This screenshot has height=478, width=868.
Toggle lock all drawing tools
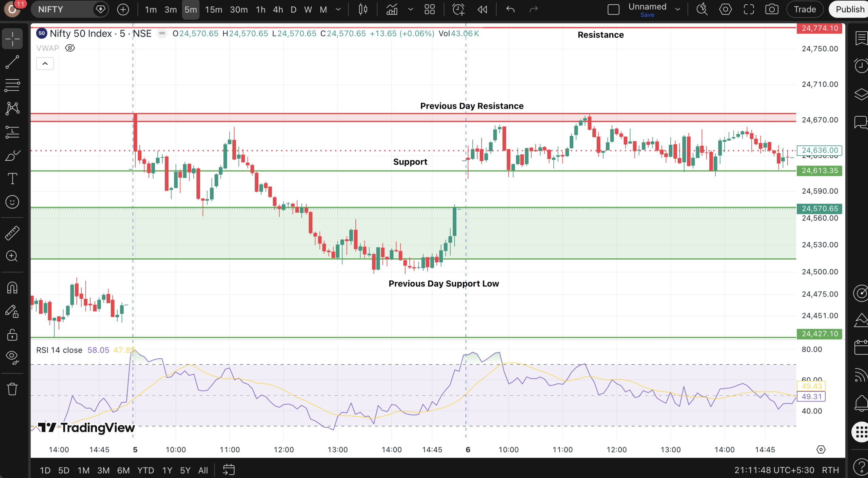(x=13, y=335)
